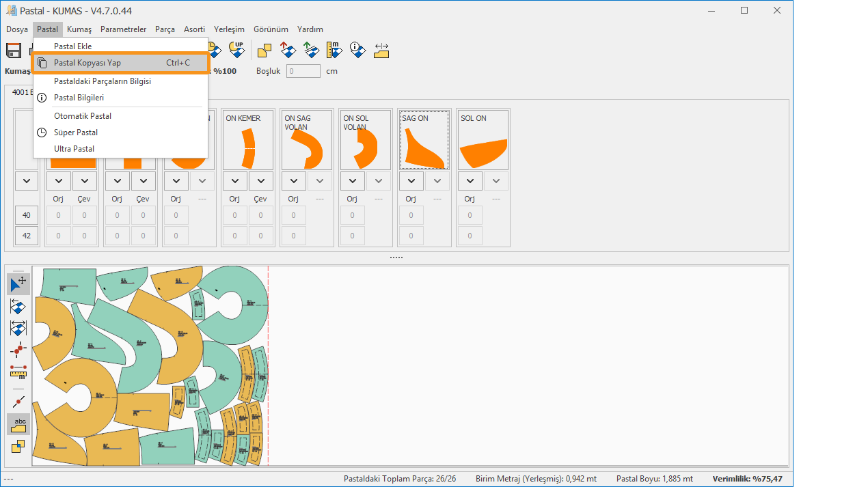Select the two connected red points tool

click(18, 350)
